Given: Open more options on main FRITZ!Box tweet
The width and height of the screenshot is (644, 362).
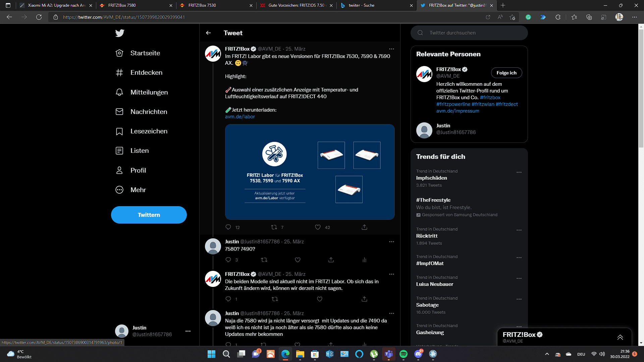Looking at the screenshot, I should (391, 49).
